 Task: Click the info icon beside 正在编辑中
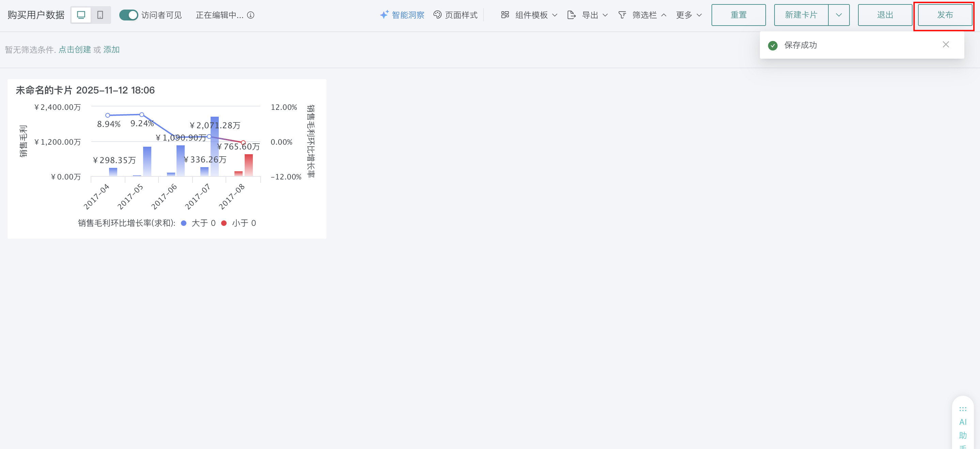pyautogui.click(x=250, y=15)
